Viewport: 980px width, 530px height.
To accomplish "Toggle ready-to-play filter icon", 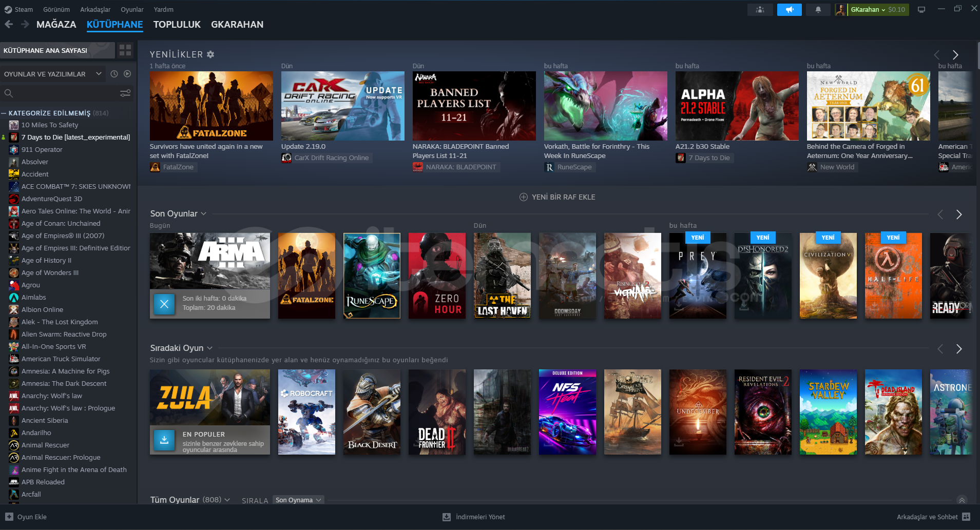I will pyautogui.click(x=127, y=74).
